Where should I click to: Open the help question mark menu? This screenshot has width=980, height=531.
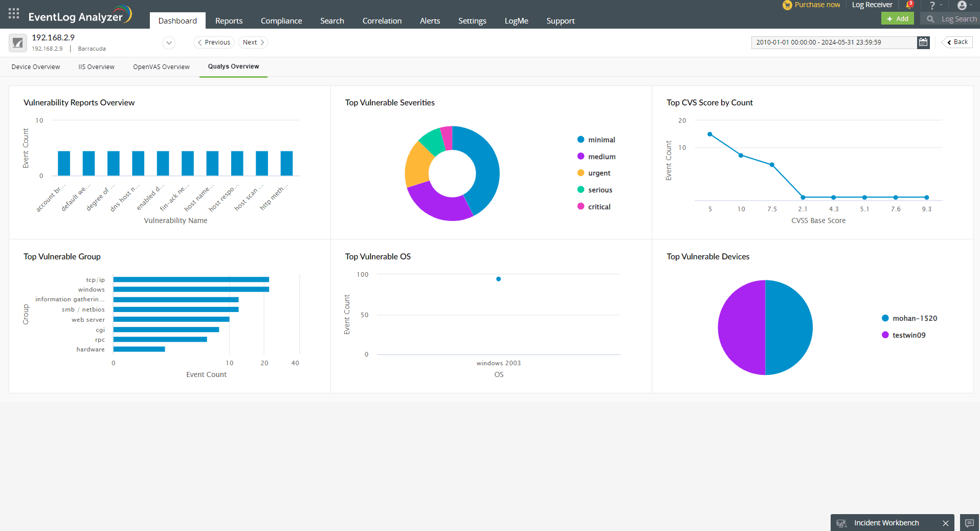932,5
